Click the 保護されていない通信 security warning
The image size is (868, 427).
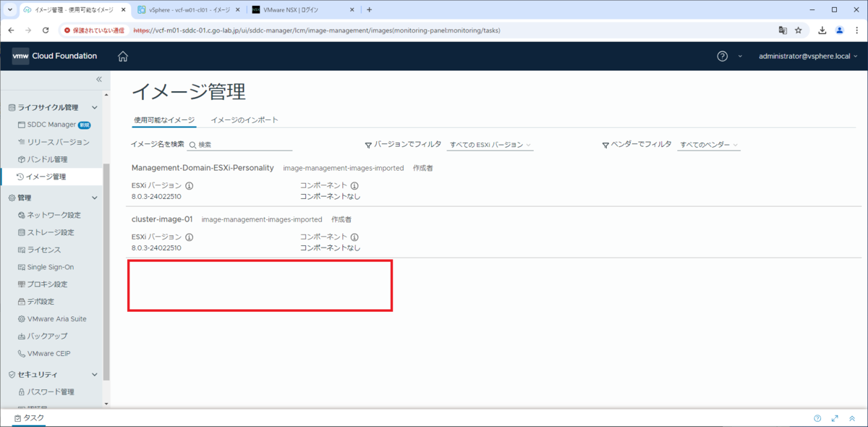(x=94, y=30)
